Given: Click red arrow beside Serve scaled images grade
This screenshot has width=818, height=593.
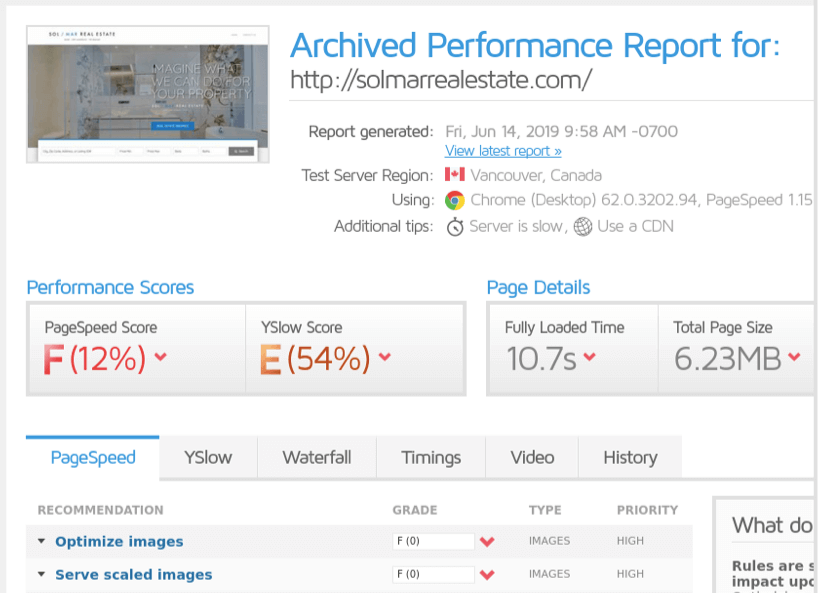Looking at the screenshot, I should tap(487, 575).
